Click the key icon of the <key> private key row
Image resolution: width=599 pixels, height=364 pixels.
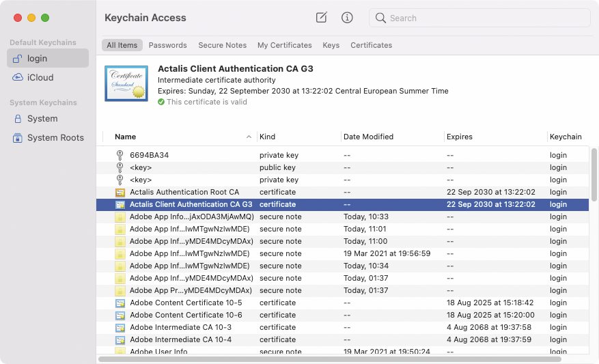point(120,180)
